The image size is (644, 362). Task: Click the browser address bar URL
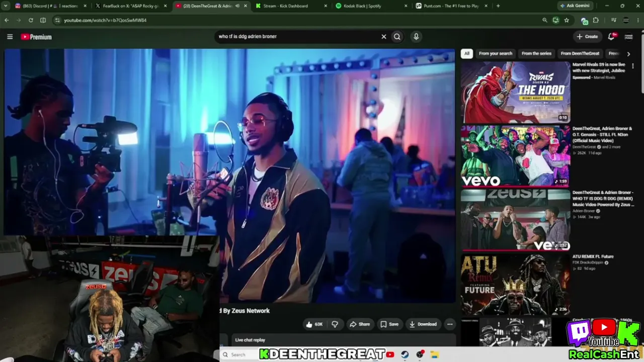click(105, 20)
